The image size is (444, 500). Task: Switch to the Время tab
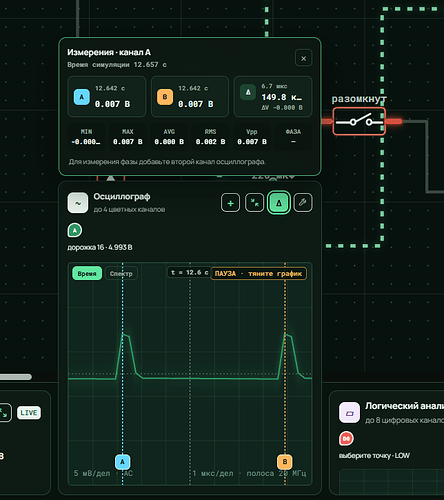(87, 273)
